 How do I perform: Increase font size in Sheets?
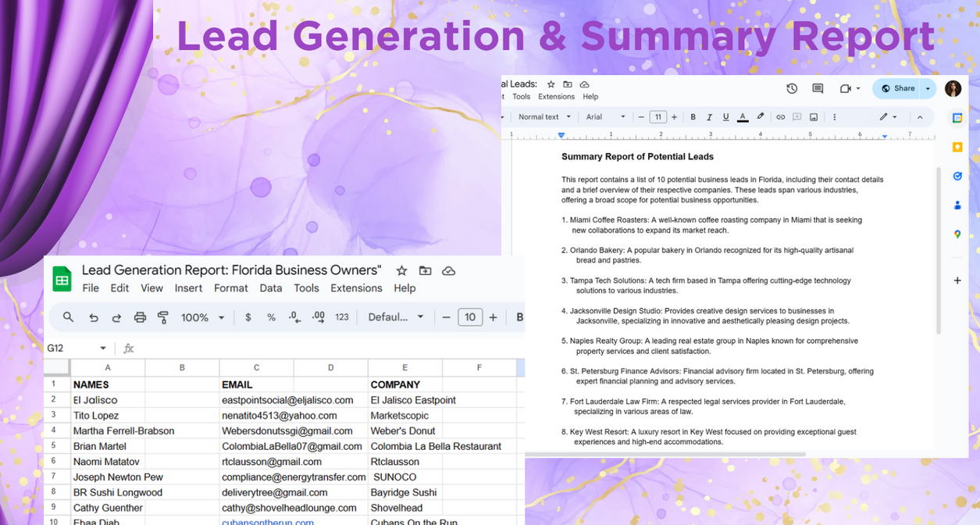click(x=493, y=317)
